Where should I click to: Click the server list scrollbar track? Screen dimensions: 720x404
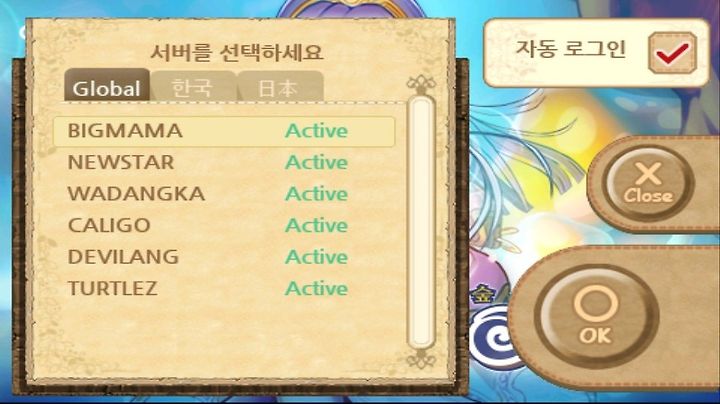coord(421,222)
